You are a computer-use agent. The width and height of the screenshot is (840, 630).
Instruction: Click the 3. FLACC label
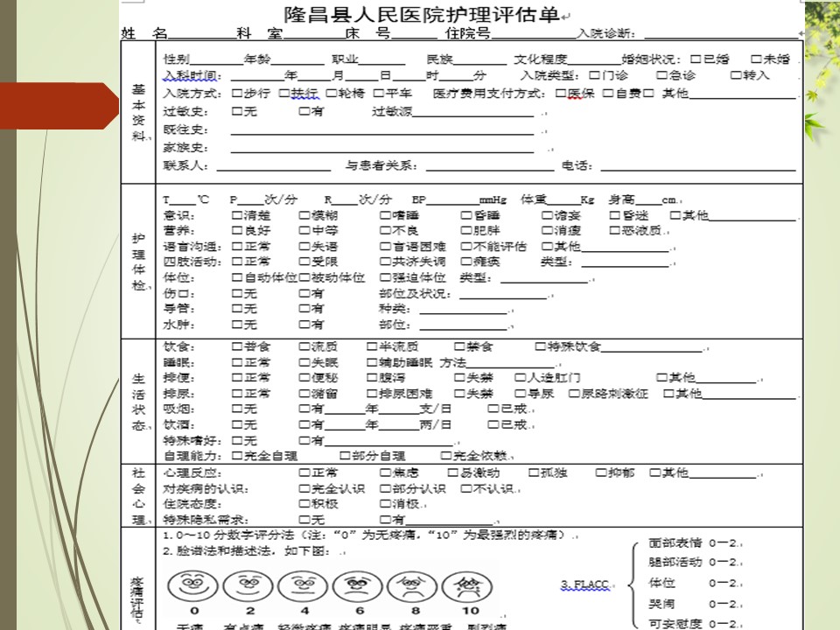[585, 584]
